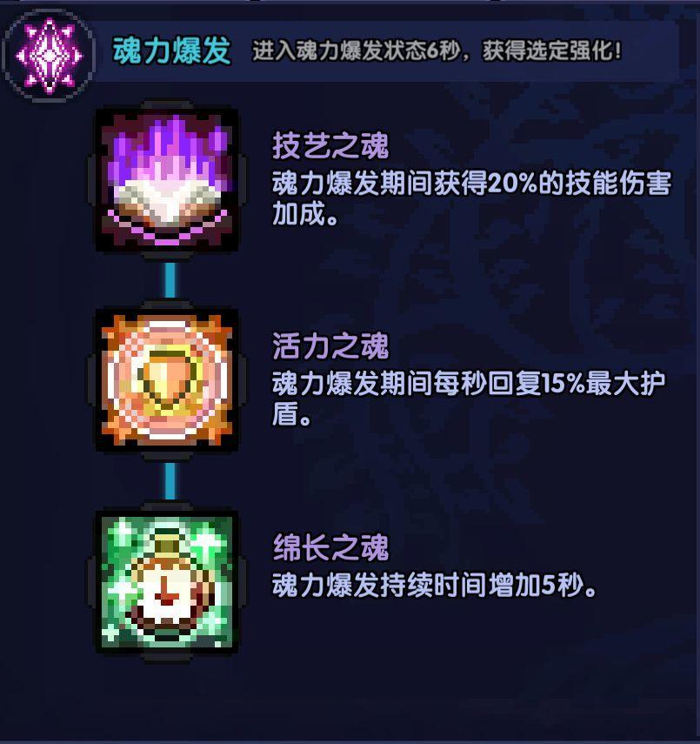Screen dimensions: 700x744
Task: Click the 15% value in shield recovery text
Action: [563, 384]
